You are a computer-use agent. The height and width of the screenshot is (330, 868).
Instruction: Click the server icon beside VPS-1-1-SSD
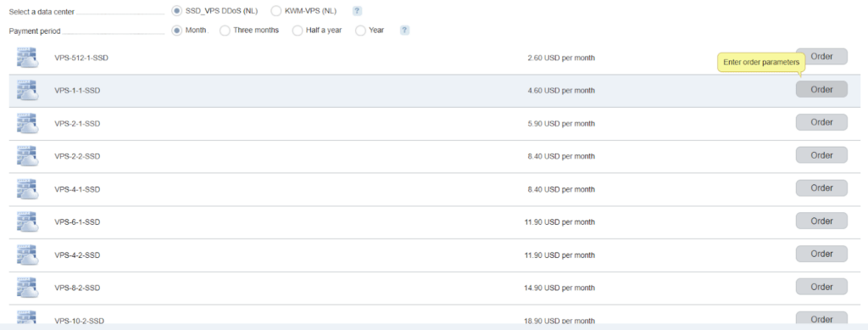coord(26,90)
